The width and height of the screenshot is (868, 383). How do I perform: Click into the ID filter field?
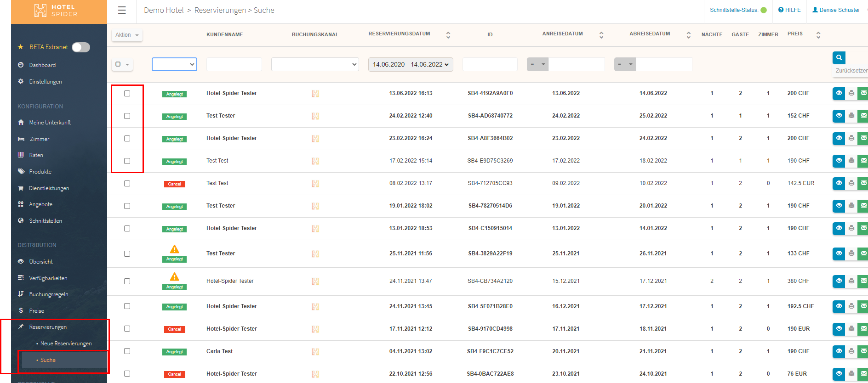coord(490,64)
